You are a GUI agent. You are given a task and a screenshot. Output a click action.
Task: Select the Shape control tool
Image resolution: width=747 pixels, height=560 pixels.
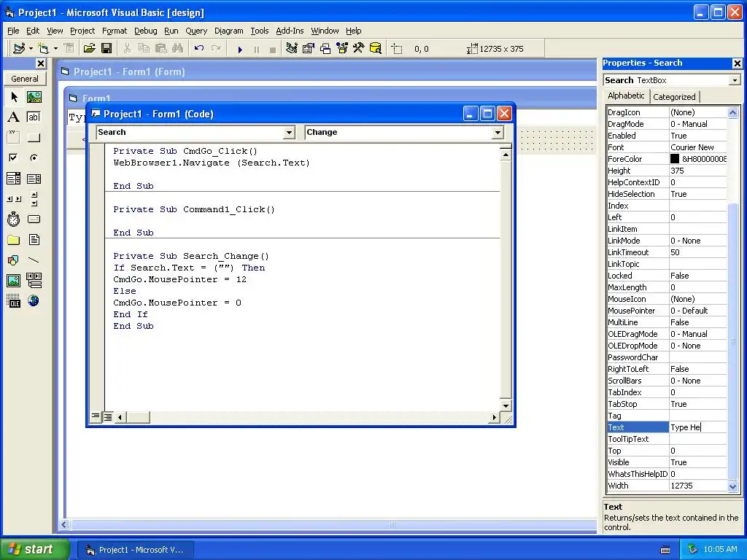[x=14, y=260]
